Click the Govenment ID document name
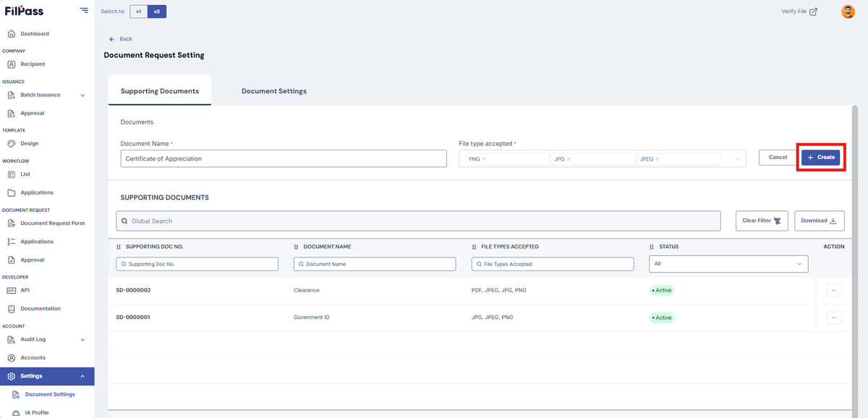The width and height of the screenshot is (868, 418). coord(313,317)
